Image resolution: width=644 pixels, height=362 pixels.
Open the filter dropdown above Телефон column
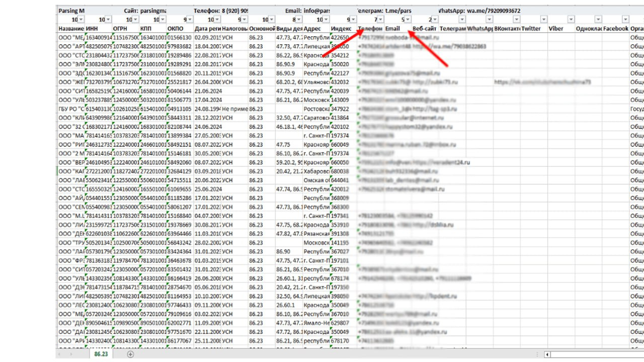[380, 19]
